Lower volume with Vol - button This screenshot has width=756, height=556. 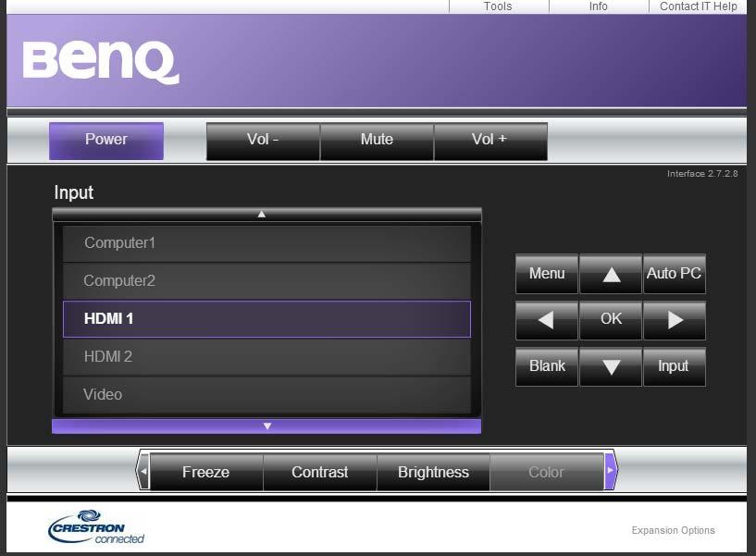coord(263,142)
